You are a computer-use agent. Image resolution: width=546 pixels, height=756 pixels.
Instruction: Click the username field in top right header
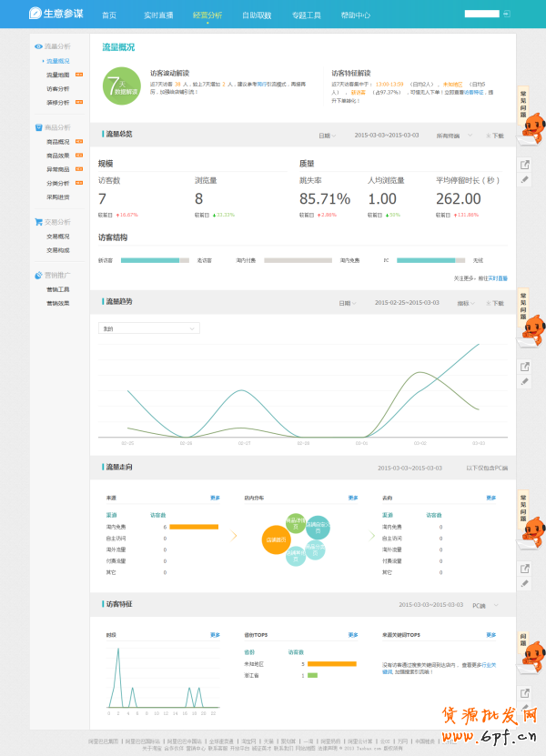point(482,15)
